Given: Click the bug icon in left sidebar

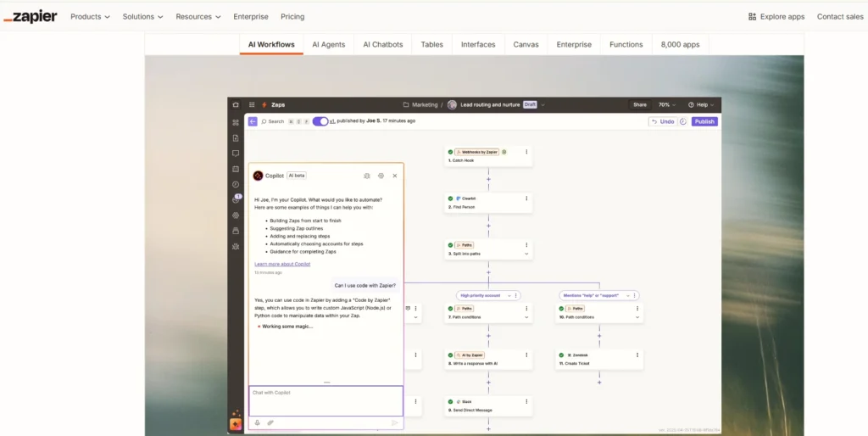Looking at the screenshot, I should [236, 246].
